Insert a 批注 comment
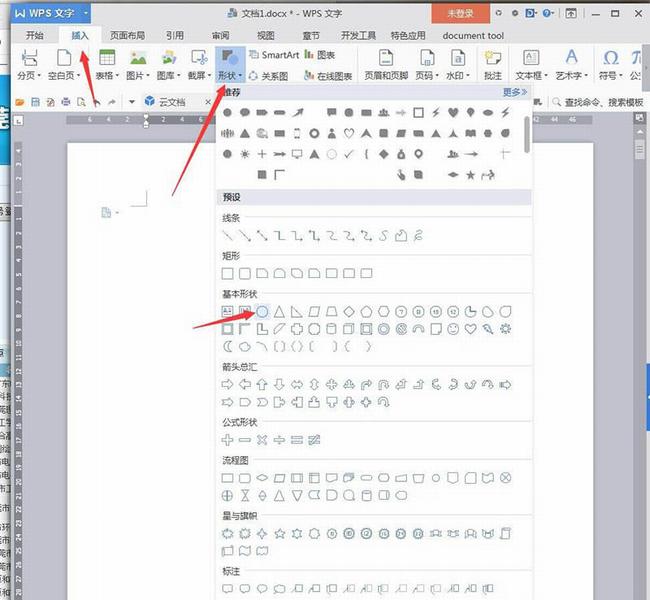Image resolution: width=650 pixels, height=600 pixels. [493, 65]
